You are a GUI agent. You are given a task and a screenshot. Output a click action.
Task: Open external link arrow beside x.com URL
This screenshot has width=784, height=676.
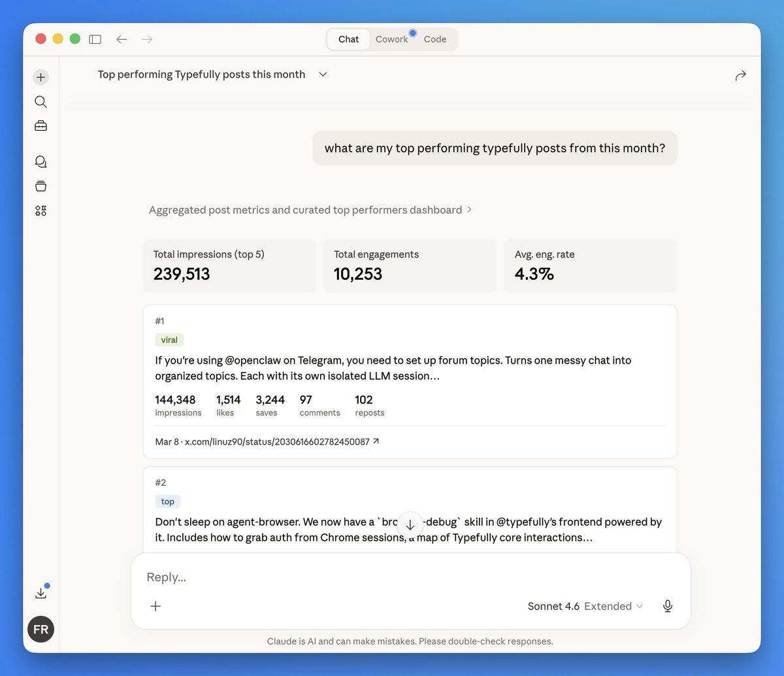pos(376,441)
